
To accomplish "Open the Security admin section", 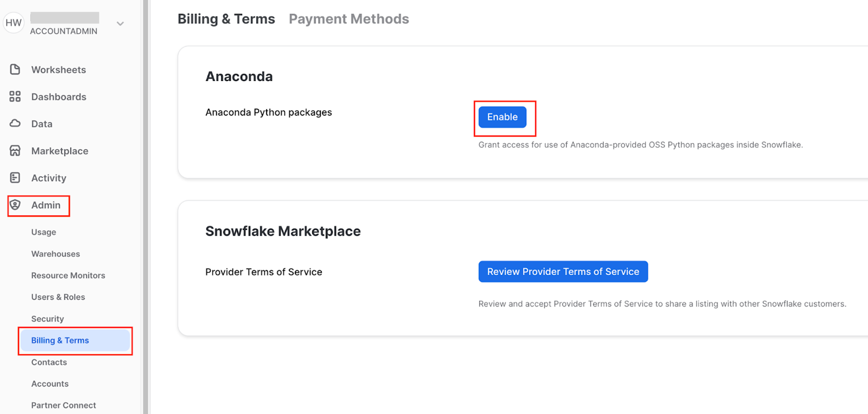I will click(47, 319).
